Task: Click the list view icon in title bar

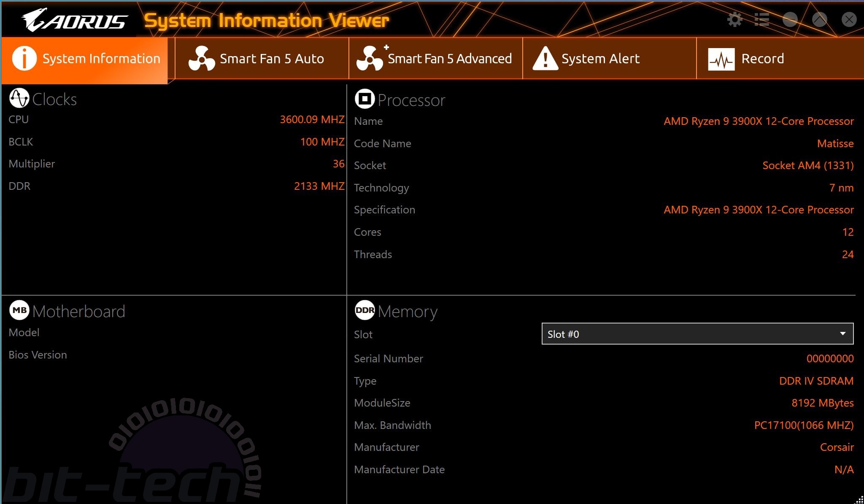Action: [761, 19]
